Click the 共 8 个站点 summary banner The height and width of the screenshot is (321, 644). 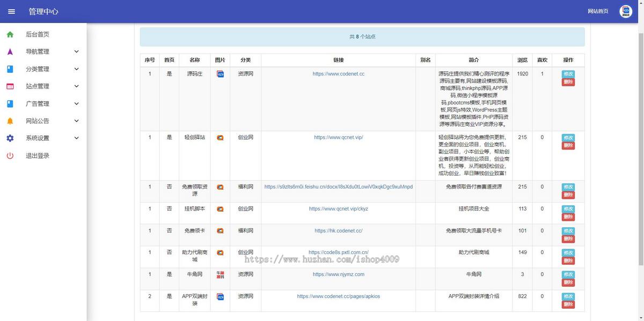[x=362, y=36]
